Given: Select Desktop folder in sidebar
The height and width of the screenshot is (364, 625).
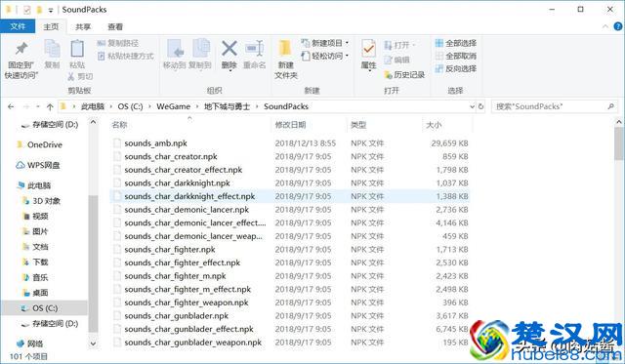Looking at the screenshot, I should tap(35, 293).
